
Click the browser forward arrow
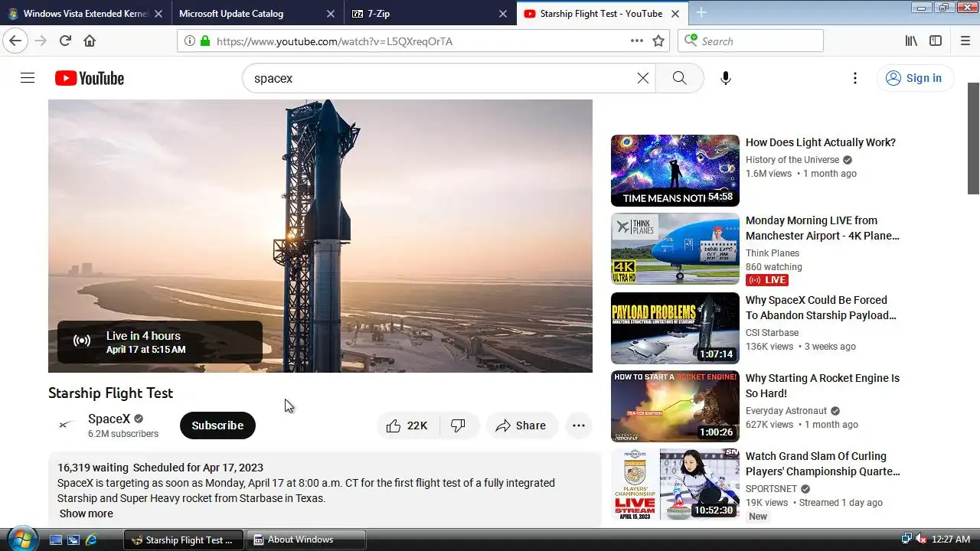[41, 41]
